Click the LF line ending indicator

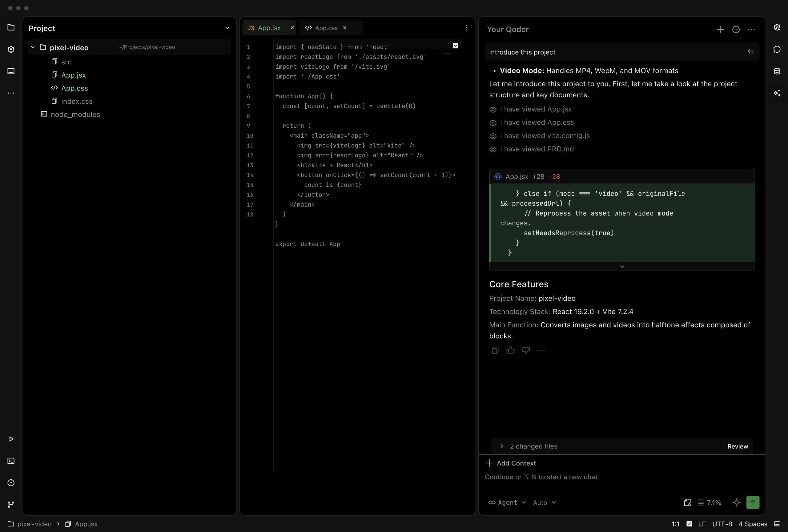702,524
